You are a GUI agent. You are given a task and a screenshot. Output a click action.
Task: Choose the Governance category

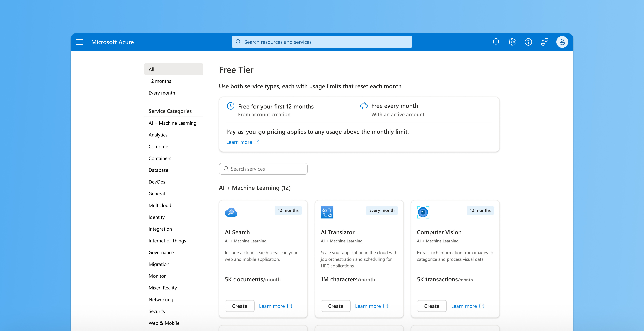click(174, 252)
